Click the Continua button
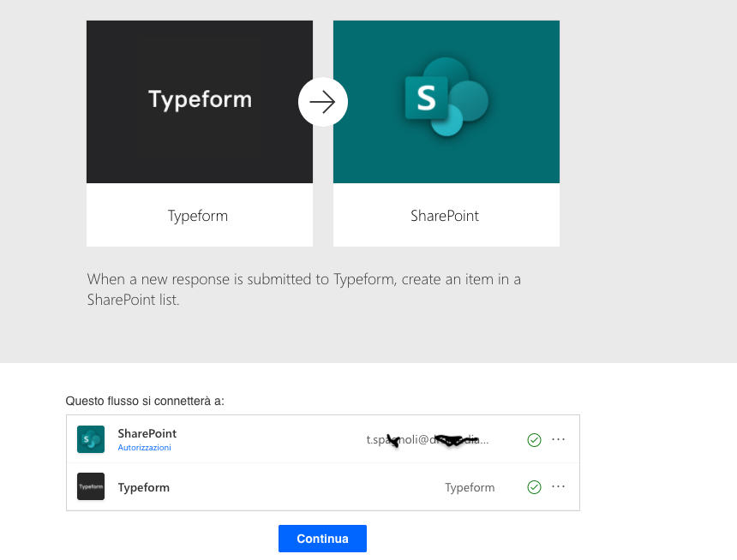The image size is (737, 560). pos(322,539)
